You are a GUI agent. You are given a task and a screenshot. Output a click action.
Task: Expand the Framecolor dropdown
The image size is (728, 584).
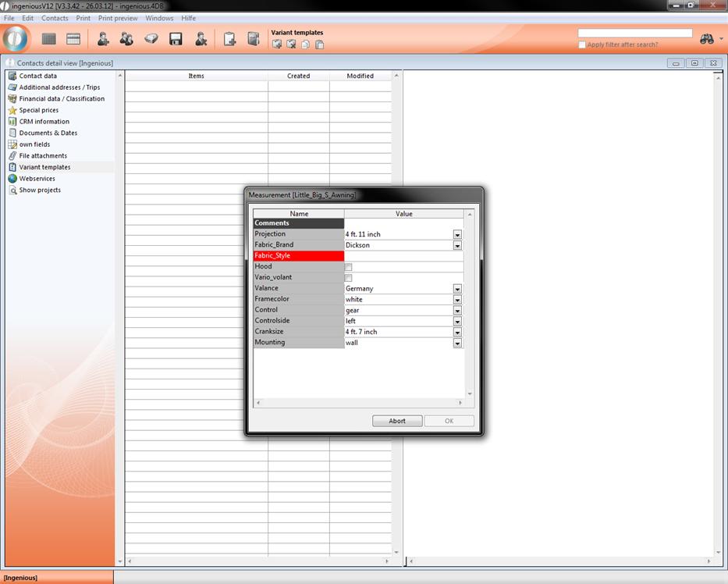coord(457,300)
